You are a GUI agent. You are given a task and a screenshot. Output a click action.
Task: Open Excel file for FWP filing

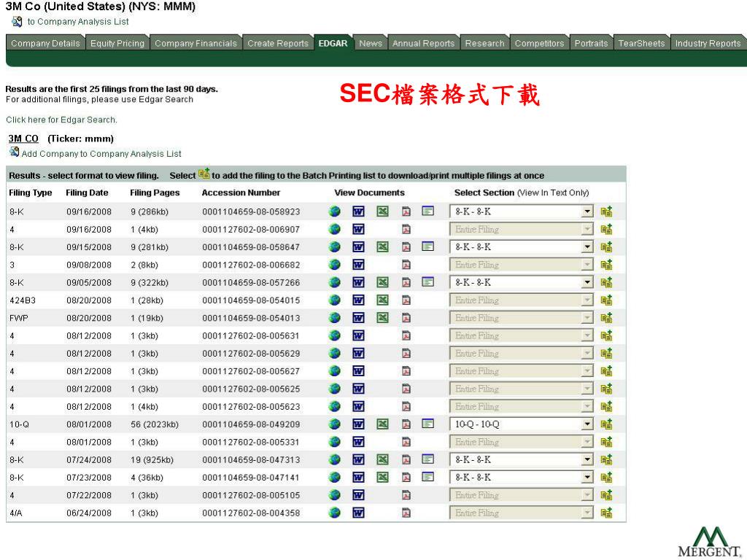point(382,318)
